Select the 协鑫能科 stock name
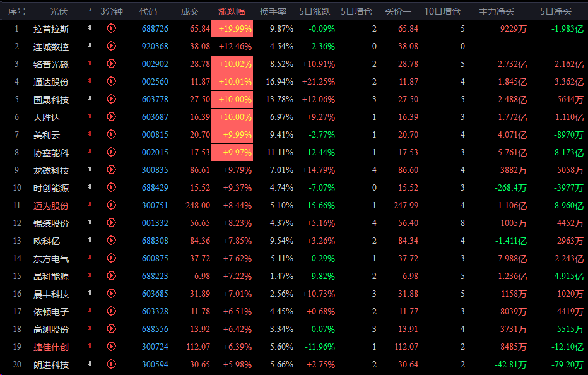The image size is (588, 375). pyautogui.click(x=51, y=152)
